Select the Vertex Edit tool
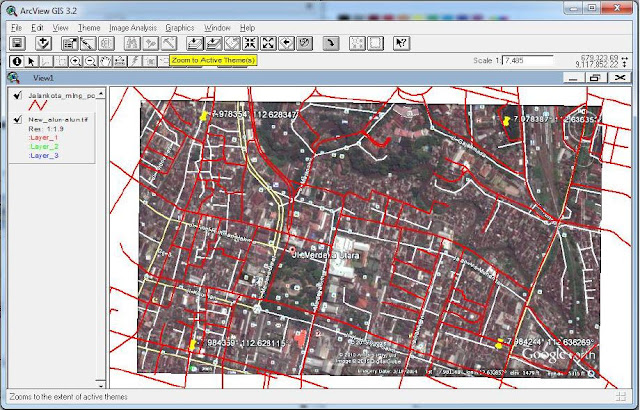Viewport: 640px width, 410px height. (46, 61)
